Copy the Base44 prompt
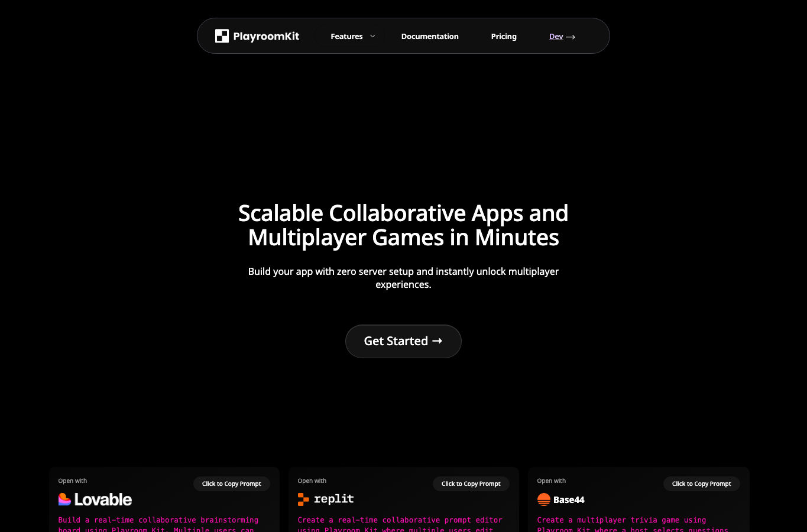807x532 pixels. pyautogui.click(x=702, y=484)
